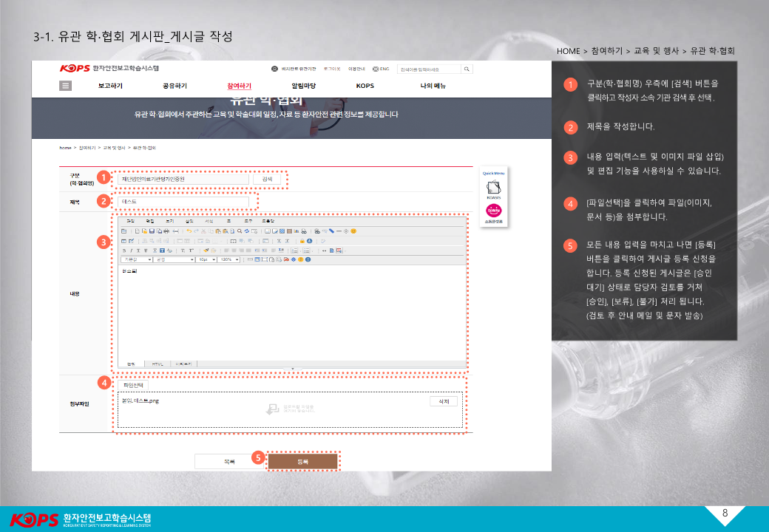Click the brown 등록 submit button
769x532 pixels.
coord(302,461)
